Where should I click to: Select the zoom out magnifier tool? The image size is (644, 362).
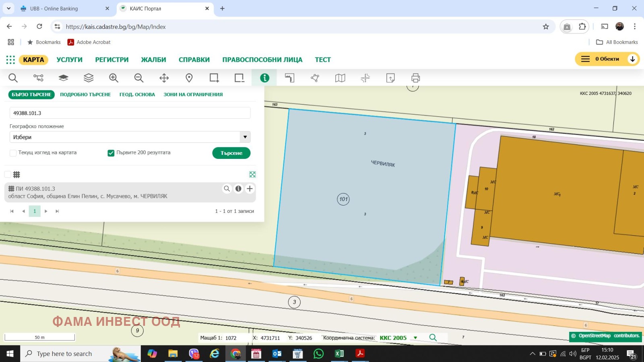[139, 78]
